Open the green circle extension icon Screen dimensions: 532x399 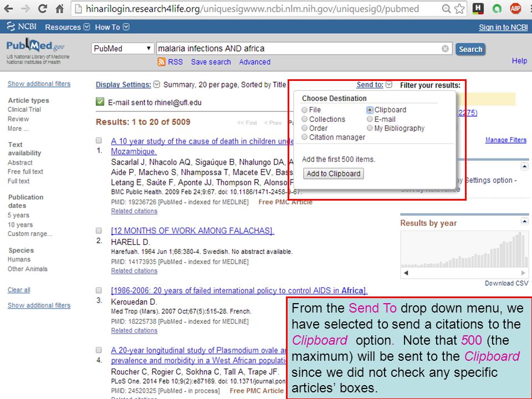pyautogui.click(x=497, y=9)
